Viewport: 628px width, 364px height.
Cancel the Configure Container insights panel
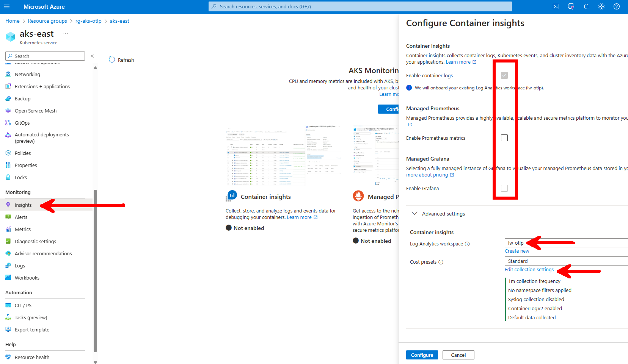458,355
